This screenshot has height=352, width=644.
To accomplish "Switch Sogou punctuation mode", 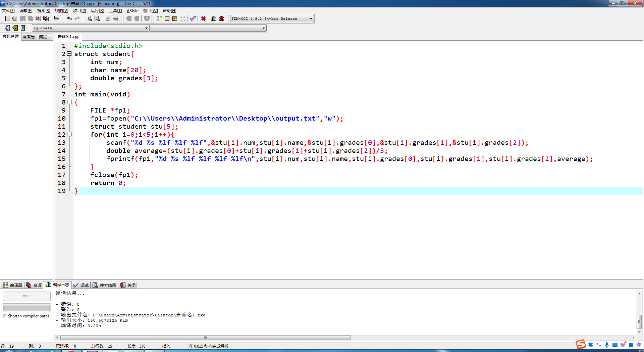I will tap(599, 345).
